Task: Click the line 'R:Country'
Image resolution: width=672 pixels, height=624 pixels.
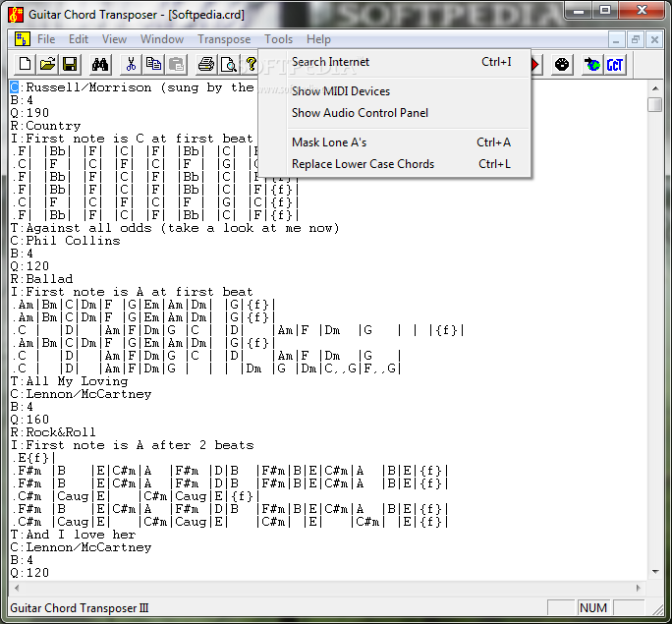Action: [x=45, y=126]
